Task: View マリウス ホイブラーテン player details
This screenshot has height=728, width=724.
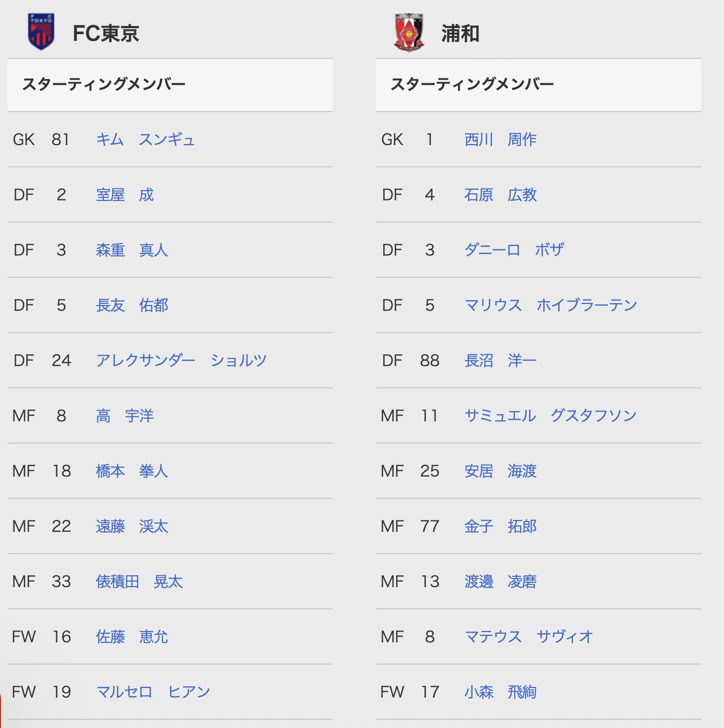Action: point(551,305)
